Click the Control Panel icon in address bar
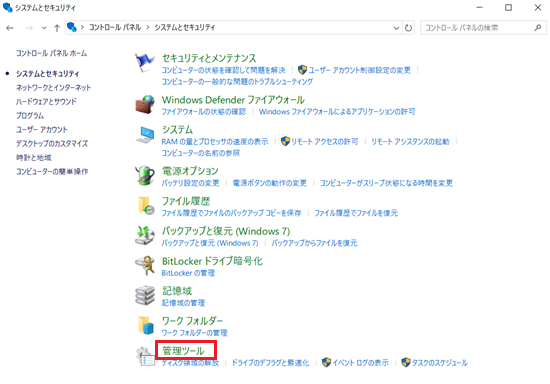Viewport: 550px width, 384px height. coord(72,27)
